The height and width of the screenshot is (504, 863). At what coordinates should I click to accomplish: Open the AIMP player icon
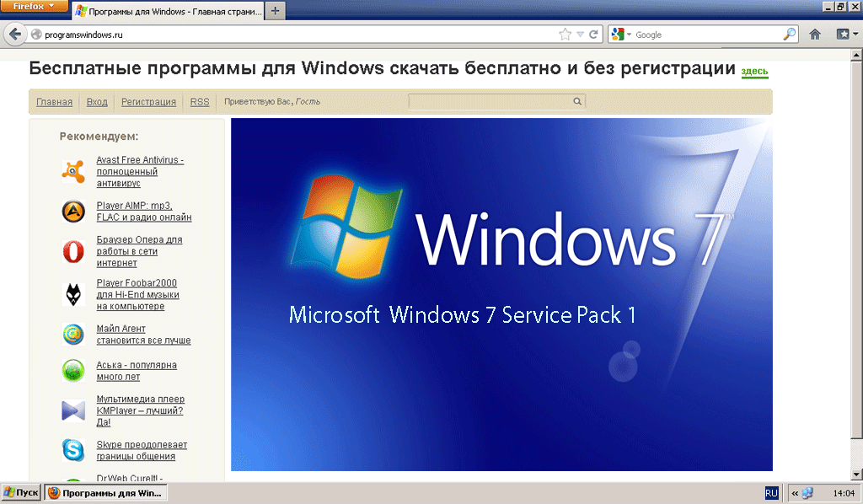tap(73, 212)
